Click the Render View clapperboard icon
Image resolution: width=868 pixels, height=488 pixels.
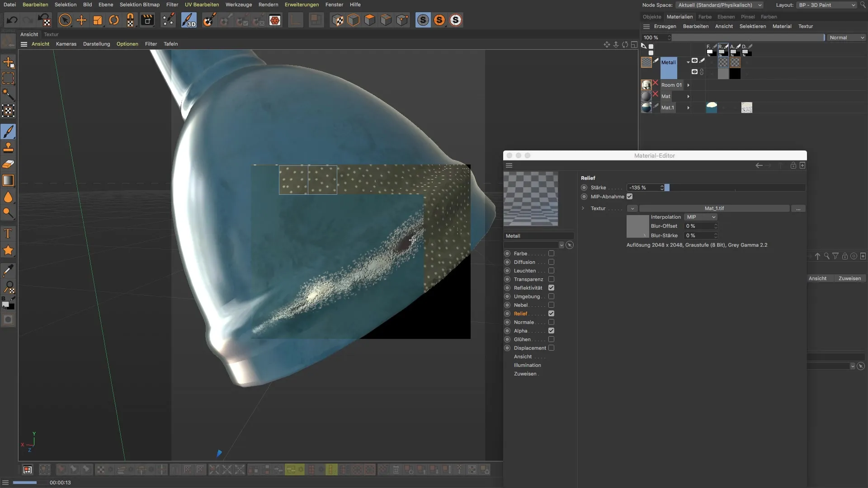[x=147, y=20]
